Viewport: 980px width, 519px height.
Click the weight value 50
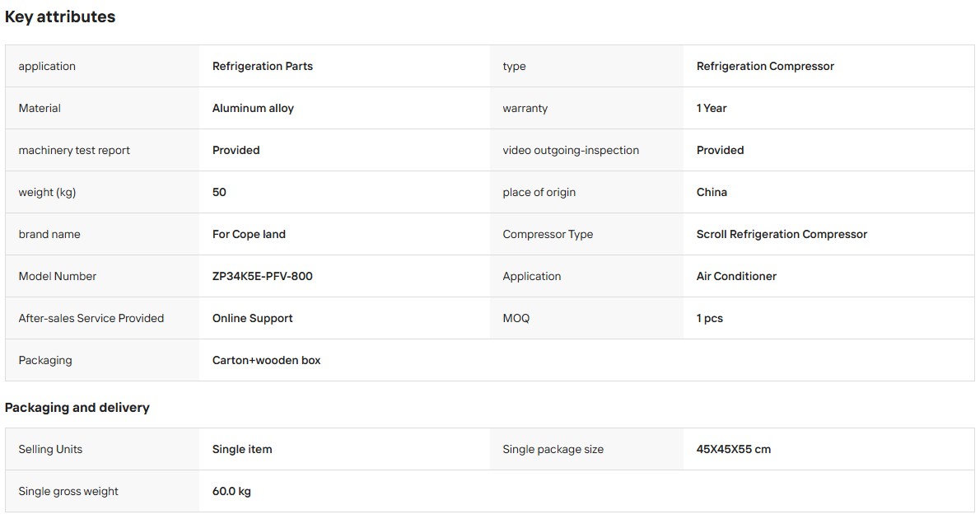click(219, 192)
